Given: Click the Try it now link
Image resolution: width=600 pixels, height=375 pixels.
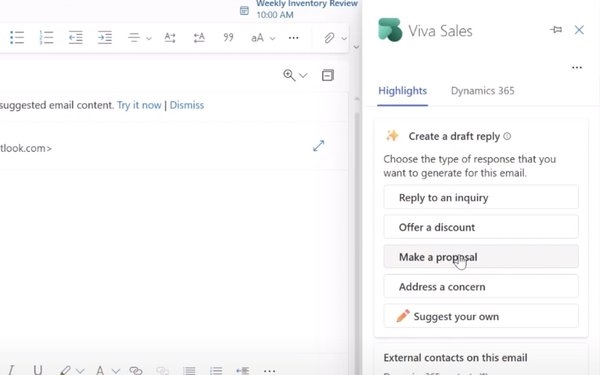Looking at the screenshot, I should pyautogui.click(x=139, y=105).
